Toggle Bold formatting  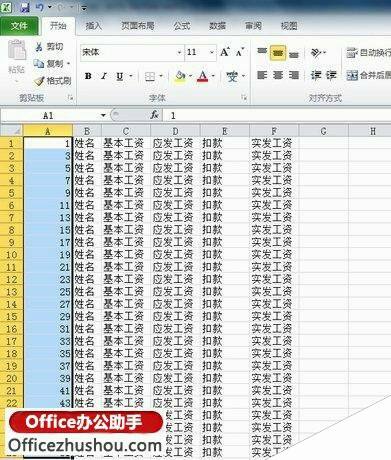click(x=88, y=76)
